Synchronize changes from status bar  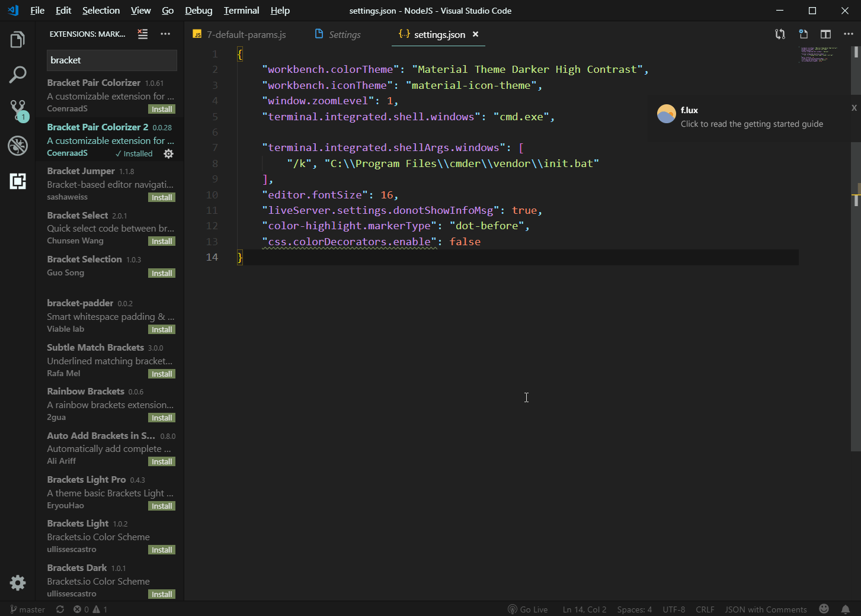60,609
